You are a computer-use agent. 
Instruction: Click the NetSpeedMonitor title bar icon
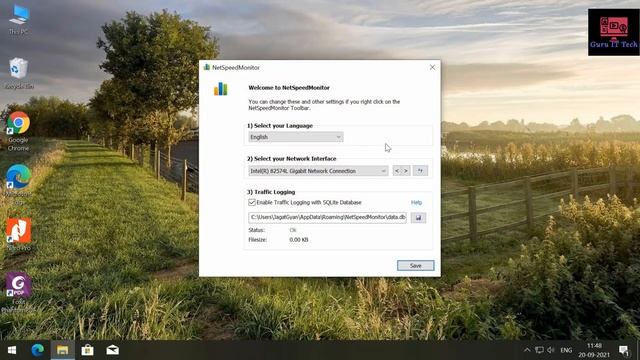tap(207, 67)
